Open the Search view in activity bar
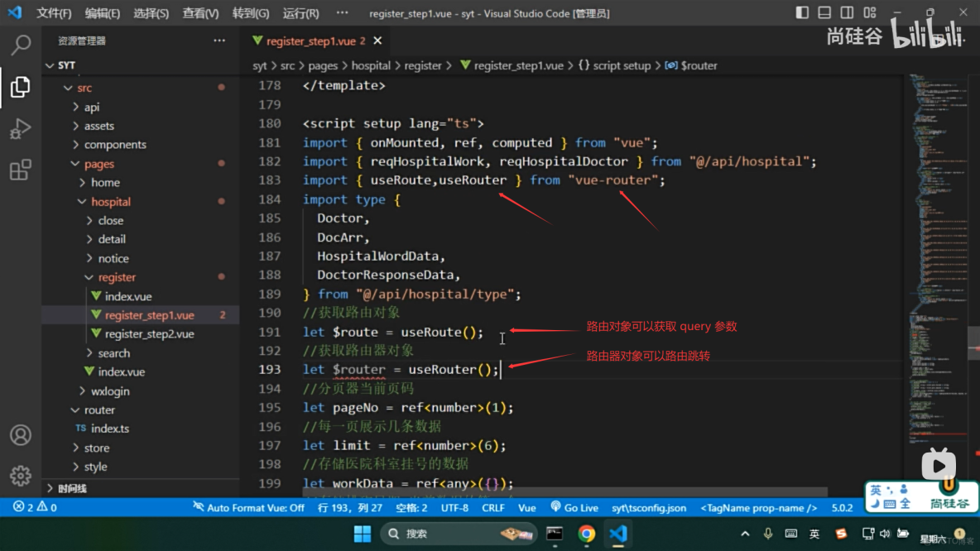This screenshot has height=551, width=980. [x=21, y=45]
